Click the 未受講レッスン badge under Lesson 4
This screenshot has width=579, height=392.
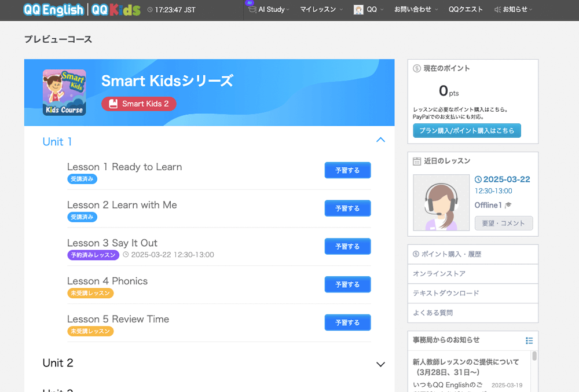[x=90, y=293]
